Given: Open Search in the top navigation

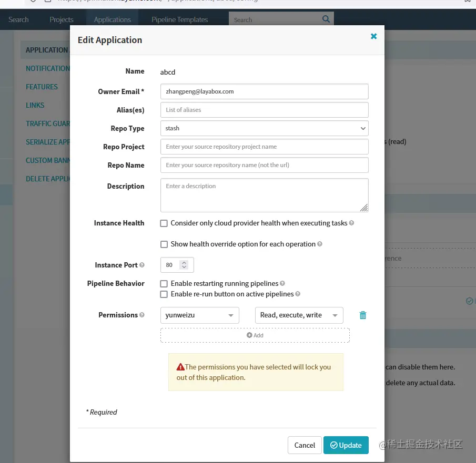Looking at the screenshot, I should coord(18,19).
